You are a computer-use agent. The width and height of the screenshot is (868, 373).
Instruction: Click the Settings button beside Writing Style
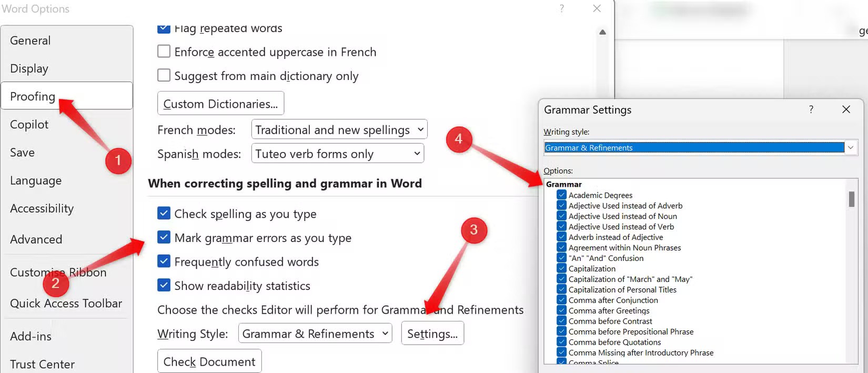(432, 334)
